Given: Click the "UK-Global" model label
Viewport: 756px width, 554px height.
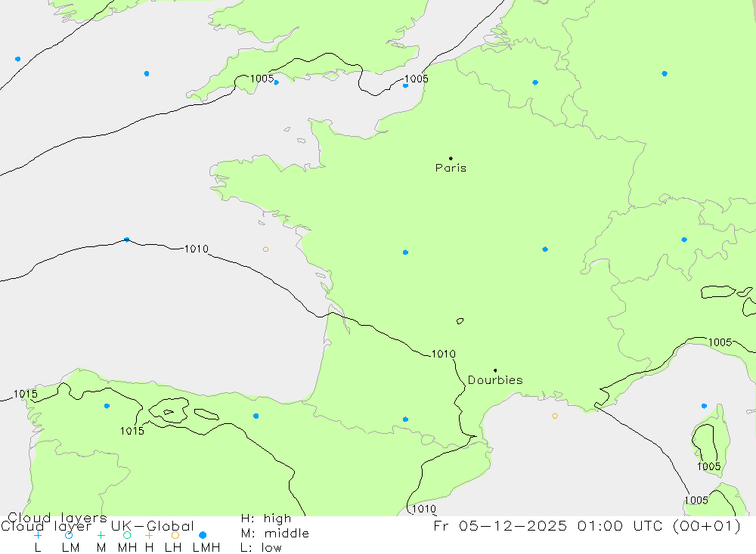Looking at the screenshot, I should (153, 525).
